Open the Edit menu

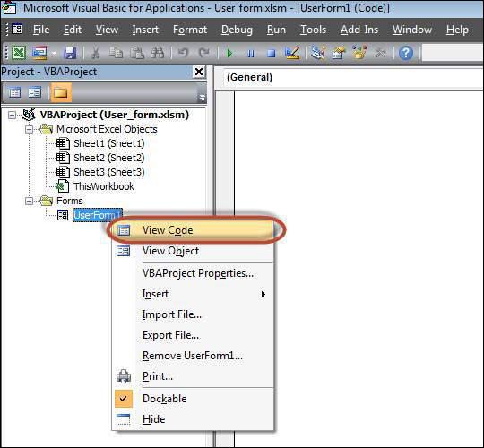tap(73, 30)
